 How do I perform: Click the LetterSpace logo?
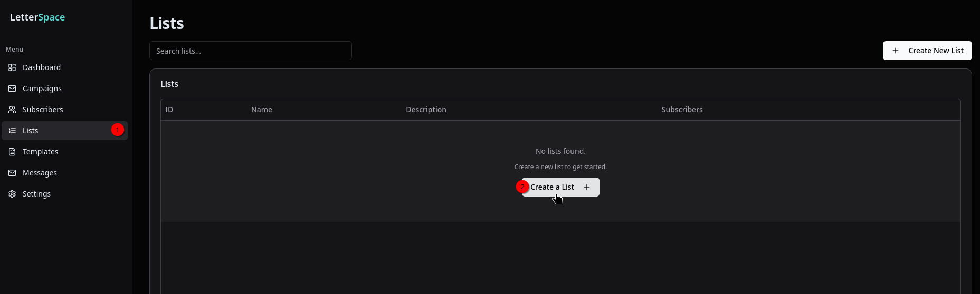[x=37, y=17]
